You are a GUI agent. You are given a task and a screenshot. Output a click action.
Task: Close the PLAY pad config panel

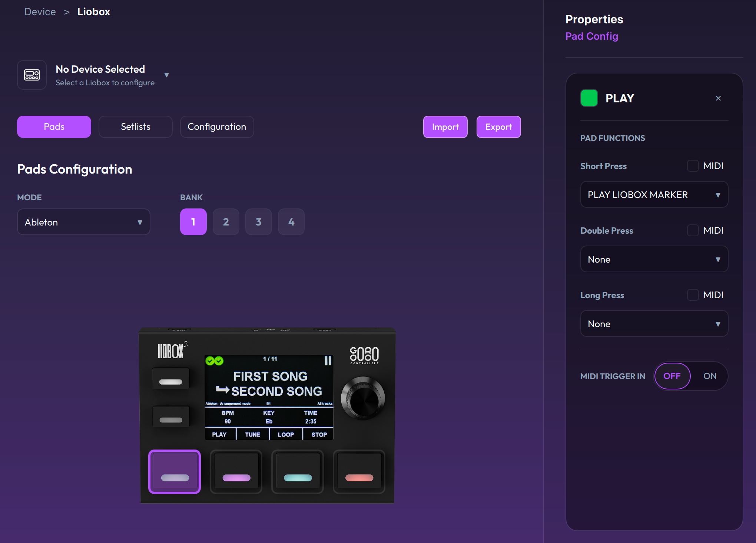(718, 98)
